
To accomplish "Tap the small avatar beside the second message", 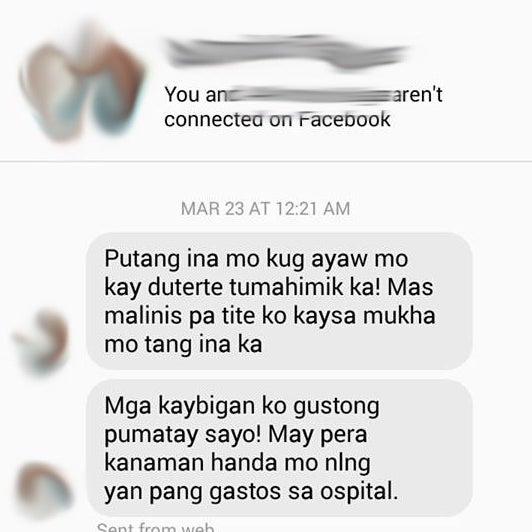I will [43, 490].
